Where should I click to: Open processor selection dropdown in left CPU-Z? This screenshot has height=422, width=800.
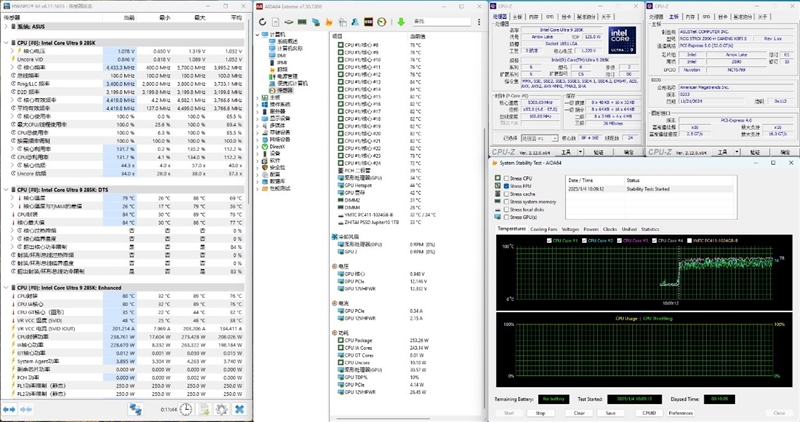[539, 138]
